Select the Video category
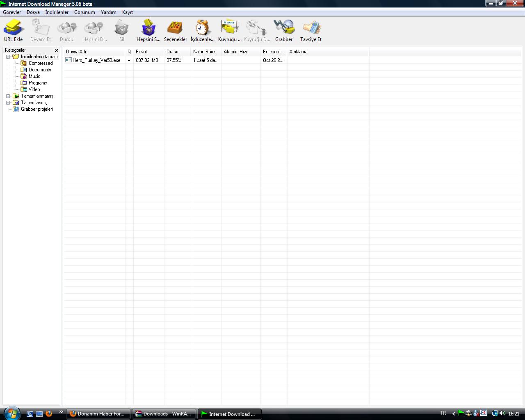 point(34,89)
